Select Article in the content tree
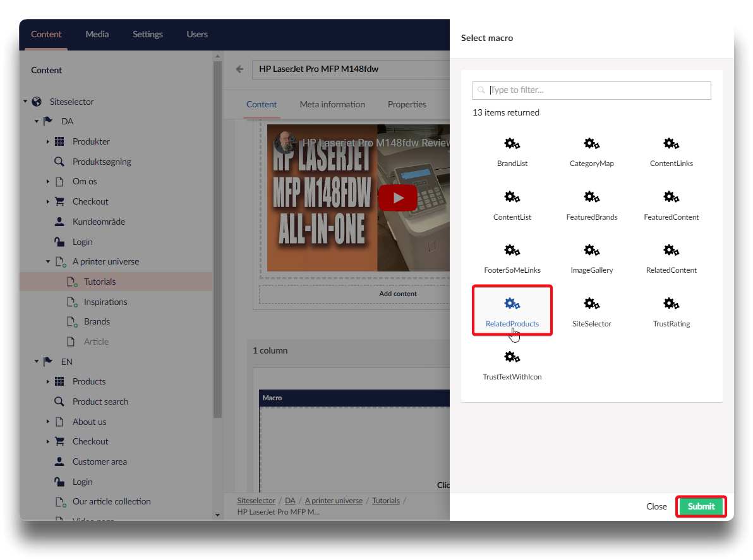753x560 pixels. [96, 342]
